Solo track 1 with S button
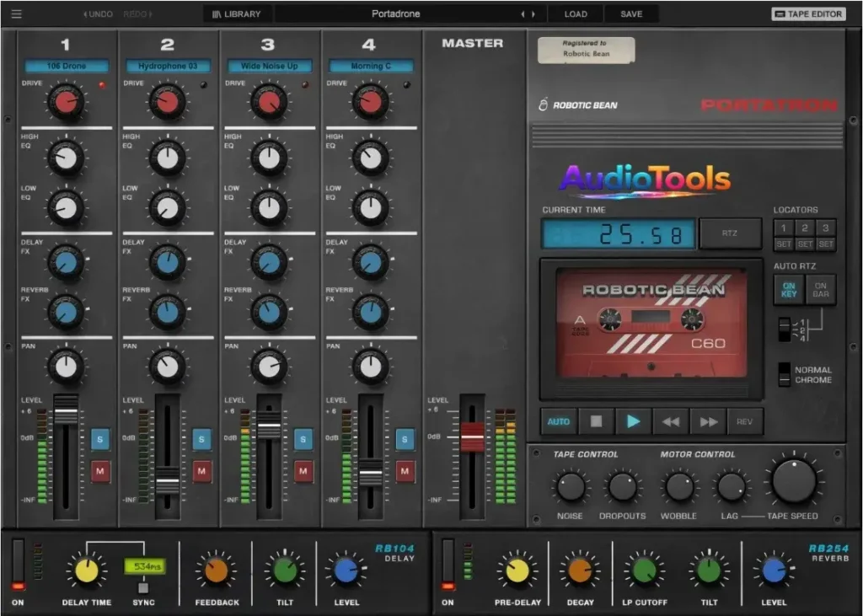Viewport: 863px width, 616px height. tap(101, 439)
